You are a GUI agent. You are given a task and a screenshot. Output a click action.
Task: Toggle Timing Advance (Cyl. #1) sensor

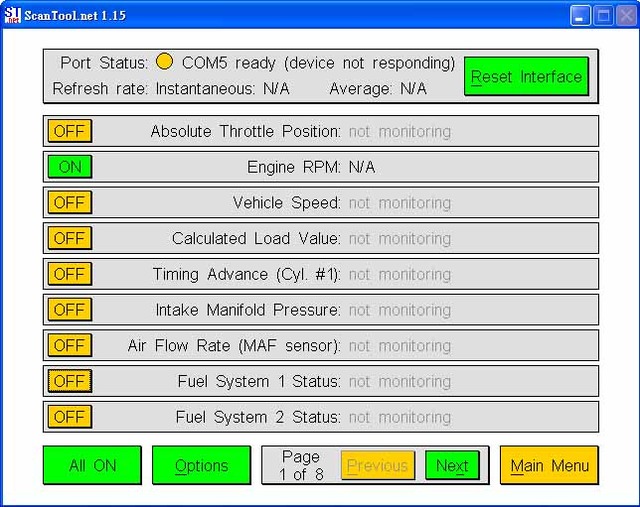click(x=69, y=274)
